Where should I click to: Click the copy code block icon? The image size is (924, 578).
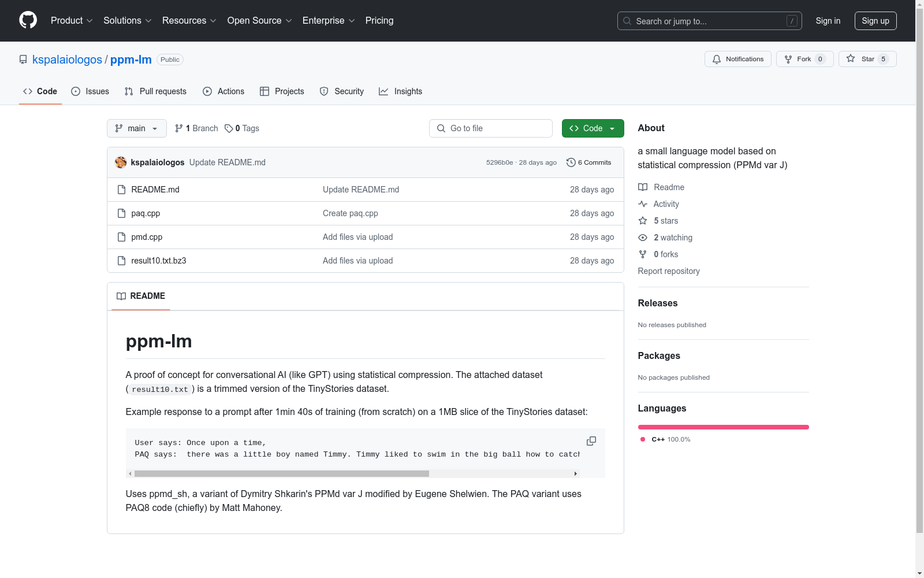(591, 441)
